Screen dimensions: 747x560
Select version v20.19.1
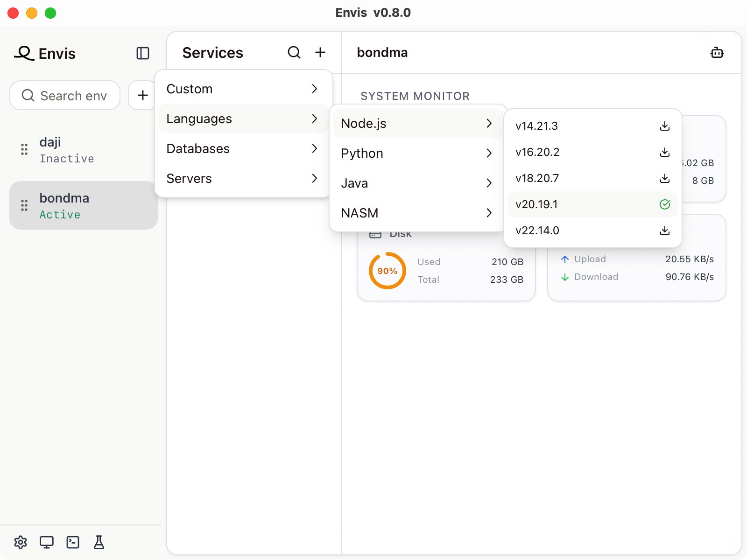pos(593,204)
